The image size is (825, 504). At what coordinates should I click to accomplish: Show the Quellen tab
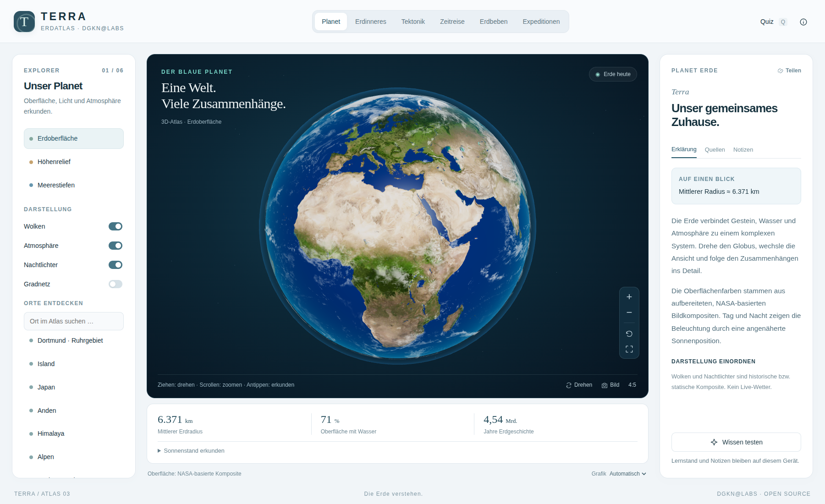[x=715, y=150]
